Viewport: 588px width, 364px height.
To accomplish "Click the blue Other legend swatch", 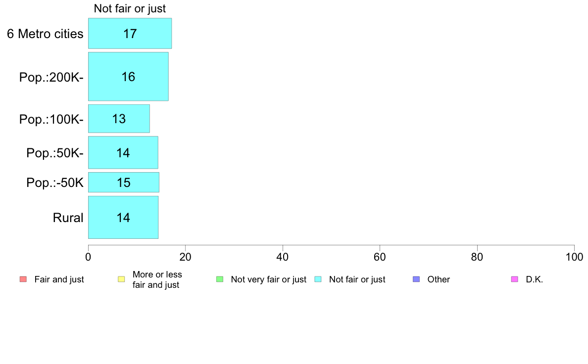I will click(x=416, y=279).
